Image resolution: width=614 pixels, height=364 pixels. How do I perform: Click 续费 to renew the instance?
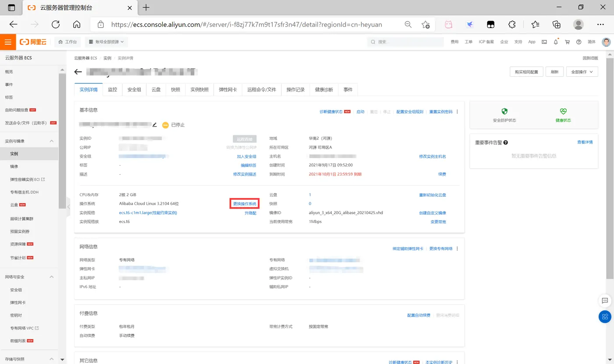442,174
